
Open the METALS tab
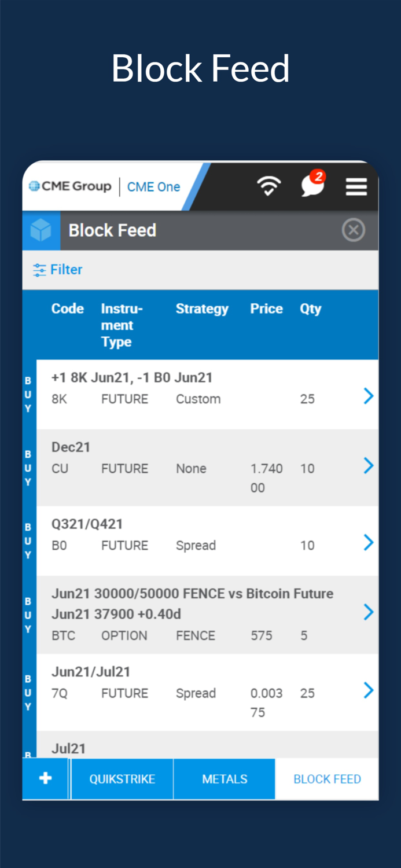pos(224,778)
